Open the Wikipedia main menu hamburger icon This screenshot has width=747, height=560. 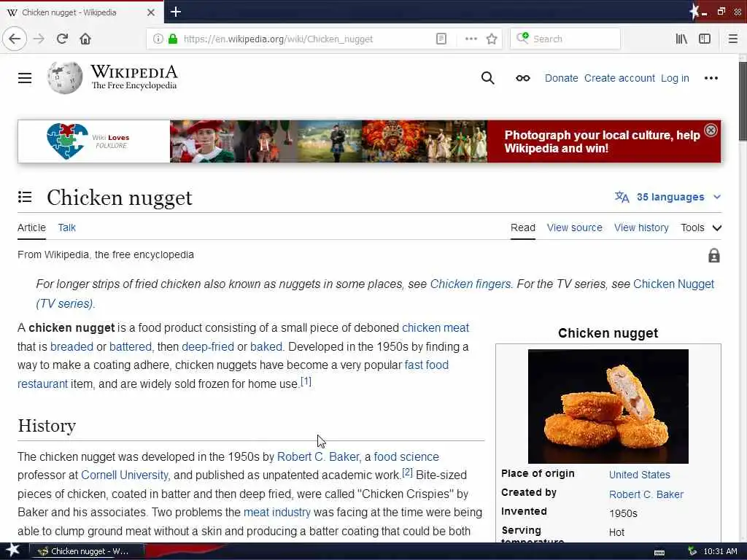click(x=25, y=78)
